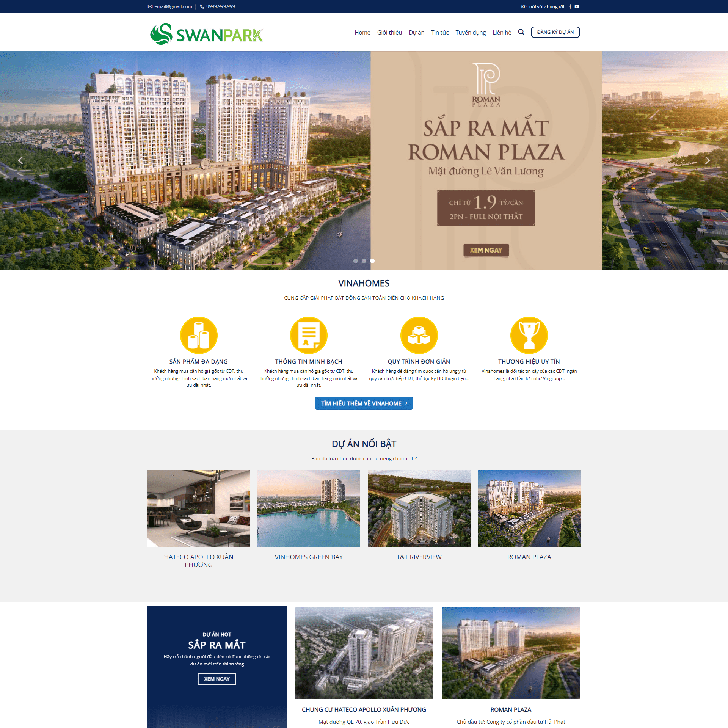Click TÌM HIỂU THÊM VỀ VINAHOME button
The image size is (728, 728).
364,403
